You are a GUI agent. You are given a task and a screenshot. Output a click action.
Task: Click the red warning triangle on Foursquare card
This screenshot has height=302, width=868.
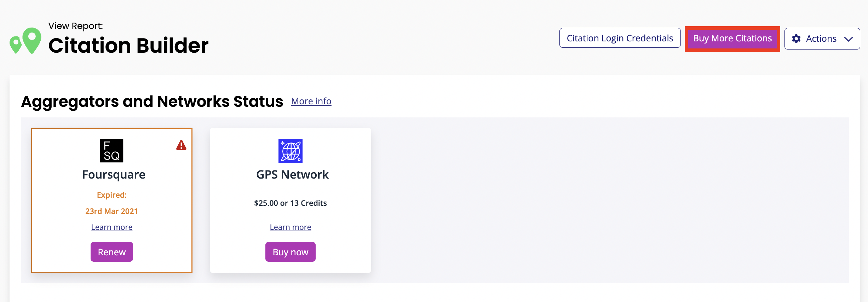(181, 145)
